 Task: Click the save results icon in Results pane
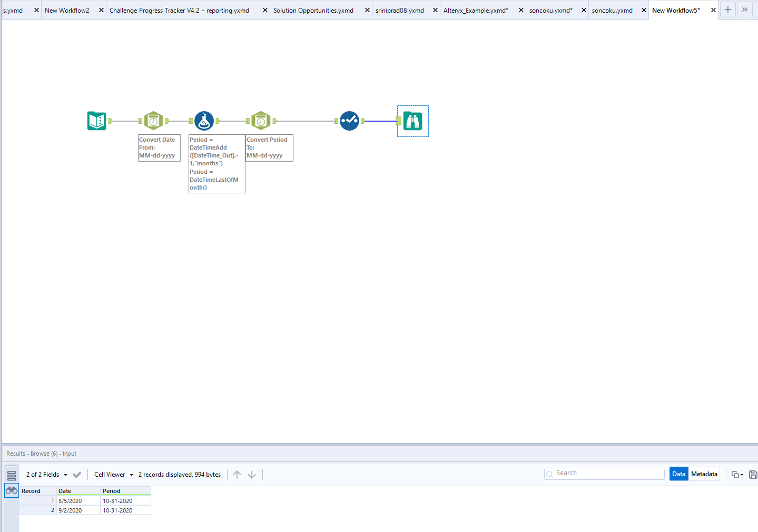(x=753, y=474)
